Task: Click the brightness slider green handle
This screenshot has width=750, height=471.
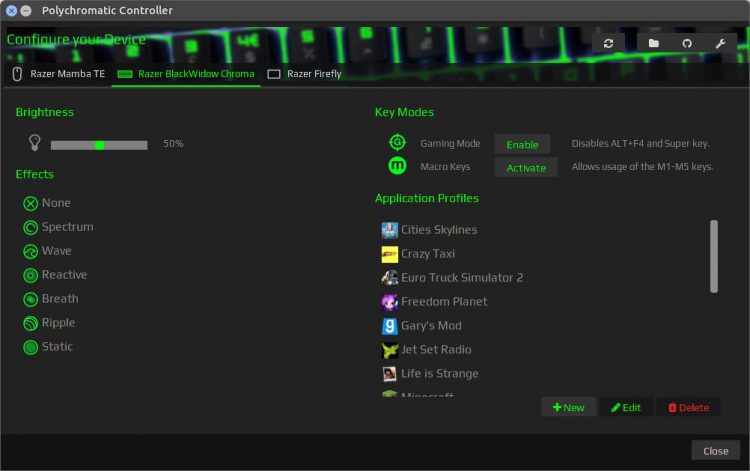Action: (99, 145)
